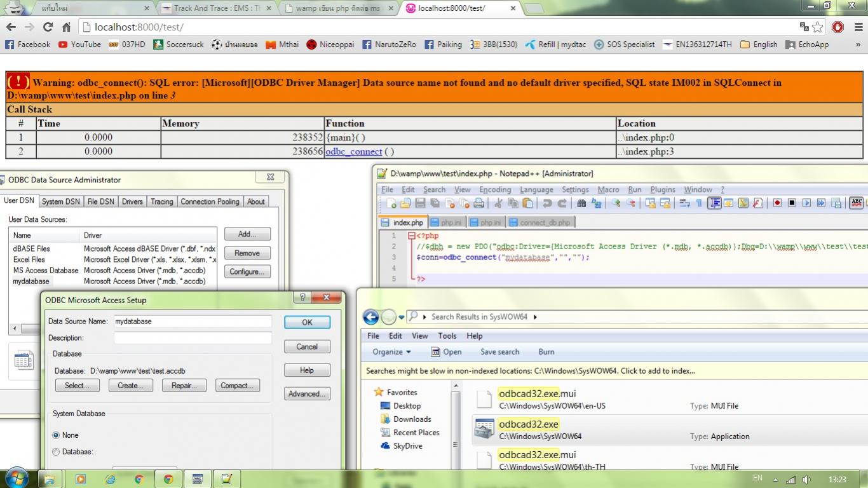Click the Zoom In icon in Notepad++
The height and width of the screenshot is (488, 868).
[616, 203]
